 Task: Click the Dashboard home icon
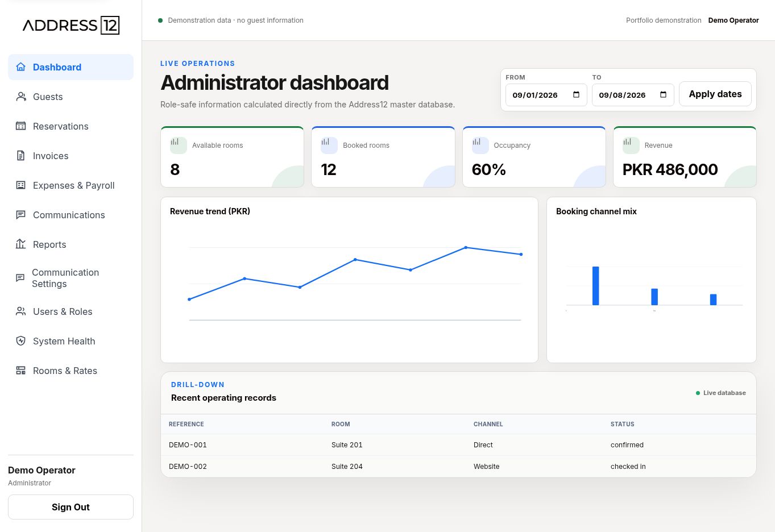[x=21, y=67]
